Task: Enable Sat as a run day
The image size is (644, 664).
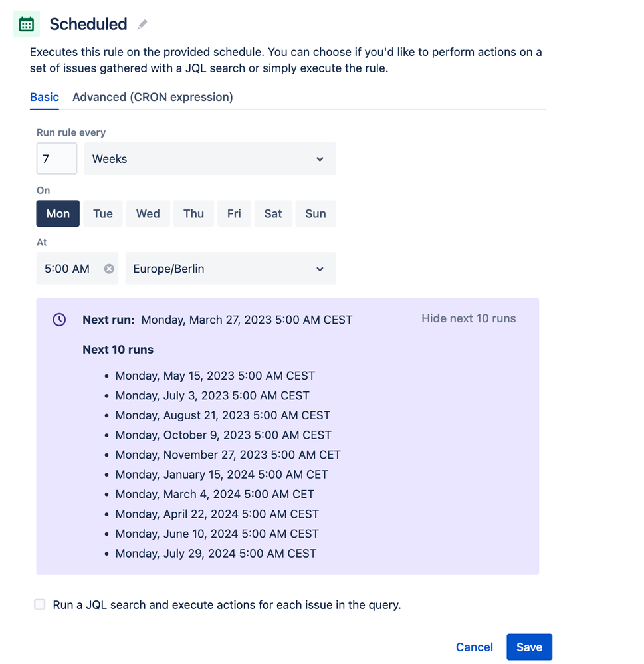Action: [272, 213]
